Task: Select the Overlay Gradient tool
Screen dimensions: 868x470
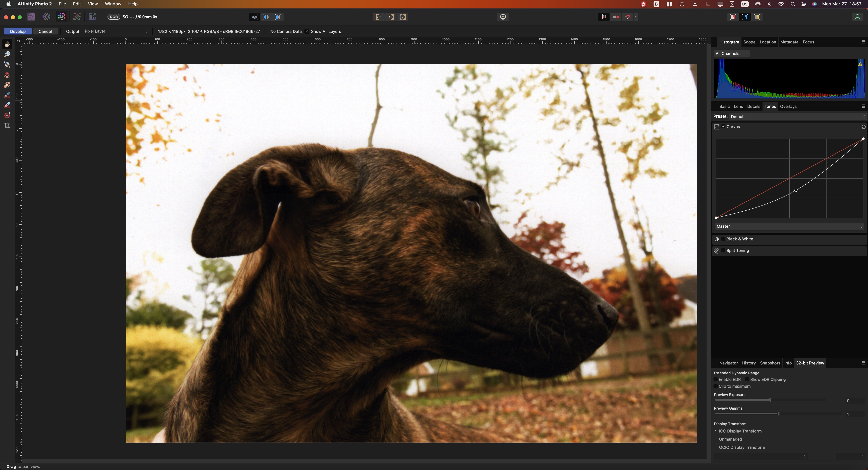Action: click(x=7, y=115)
